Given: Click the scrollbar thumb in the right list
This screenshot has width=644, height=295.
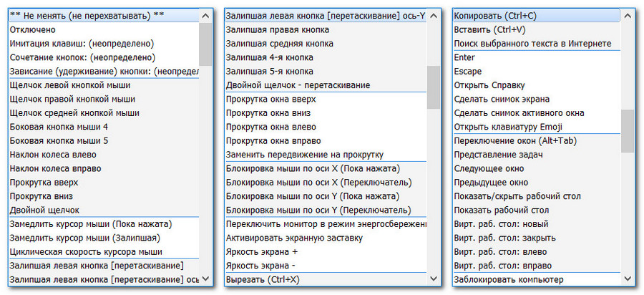Looking at the screenshot, I should click(x=628, y=131).
